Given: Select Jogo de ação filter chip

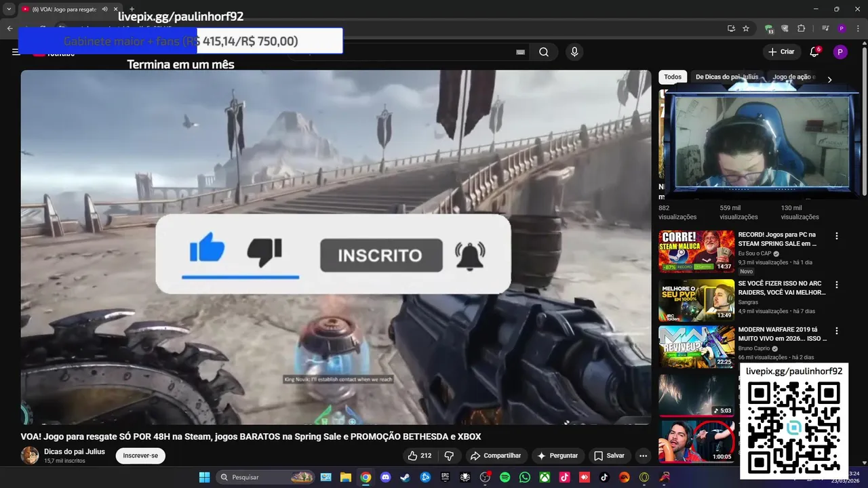Looking at the screenshot, I should [x=793, y=77].
